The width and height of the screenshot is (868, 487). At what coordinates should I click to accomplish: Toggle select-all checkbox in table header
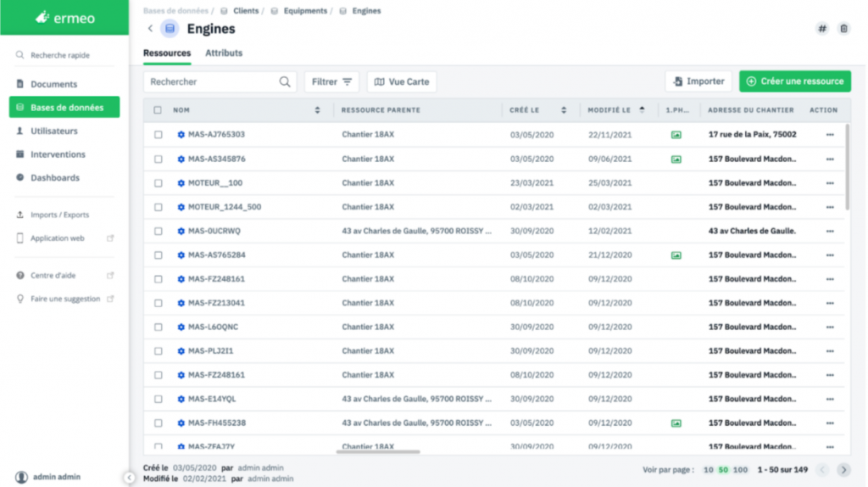[158, 110]
